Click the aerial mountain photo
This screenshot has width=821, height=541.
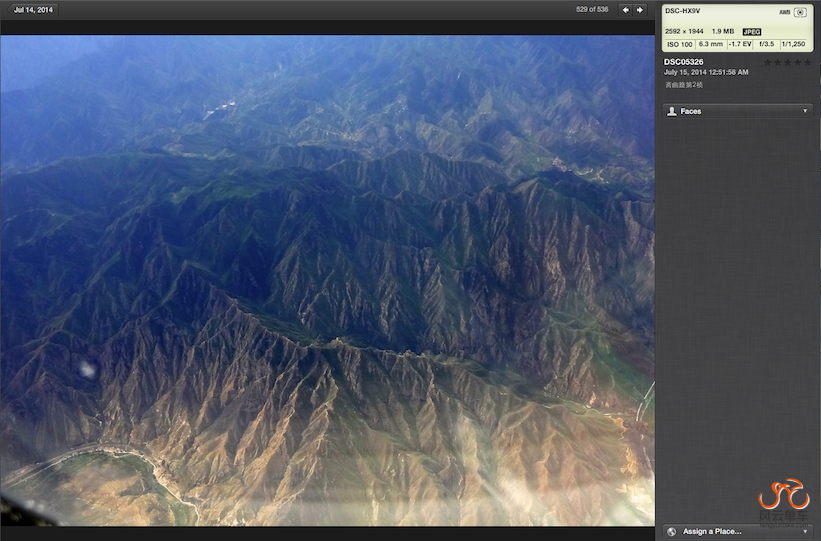pyautogui.click(x=328, y=281)
